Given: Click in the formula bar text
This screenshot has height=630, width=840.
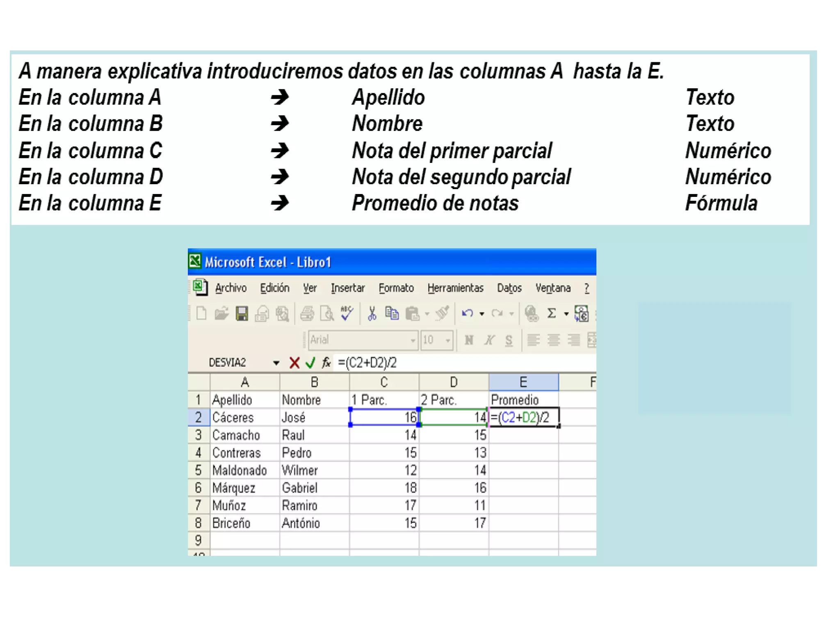Looking at the screenshot, I should click(x=451, y=363).
